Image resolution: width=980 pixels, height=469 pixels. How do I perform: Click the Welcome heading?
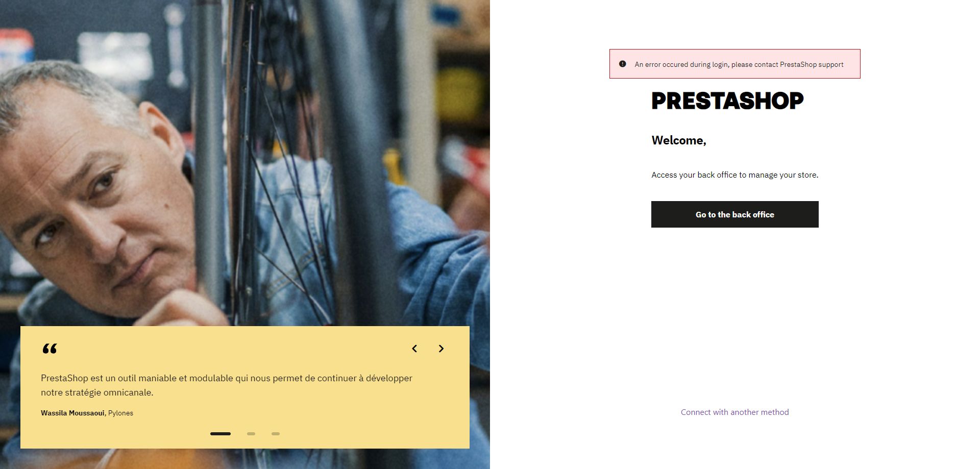678,140
